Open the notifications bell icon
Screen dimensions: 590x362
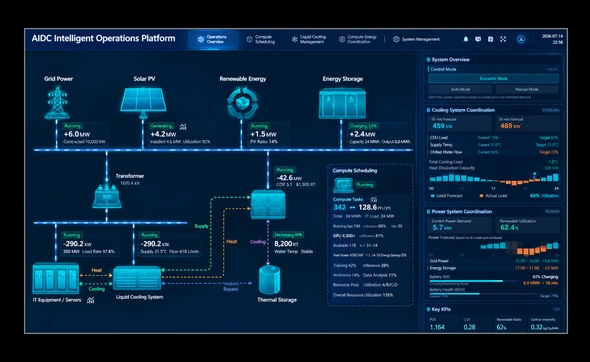pos(465,39)
